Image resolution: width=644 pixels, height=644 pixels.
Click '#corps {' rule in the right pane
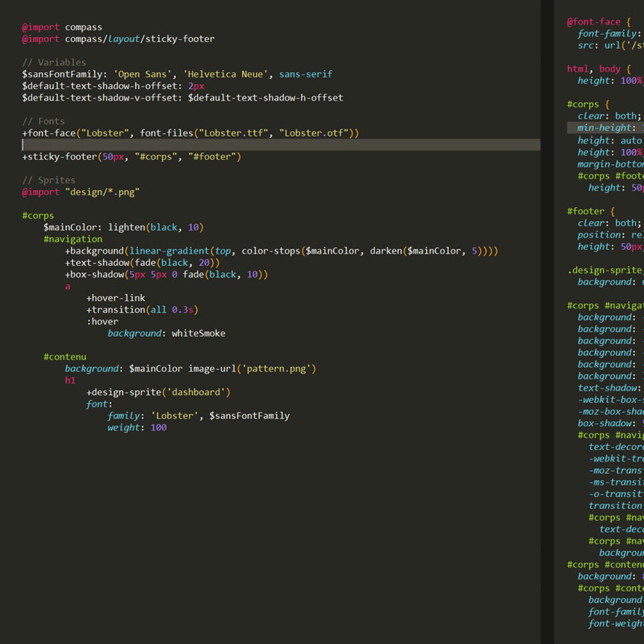point(588,105)
